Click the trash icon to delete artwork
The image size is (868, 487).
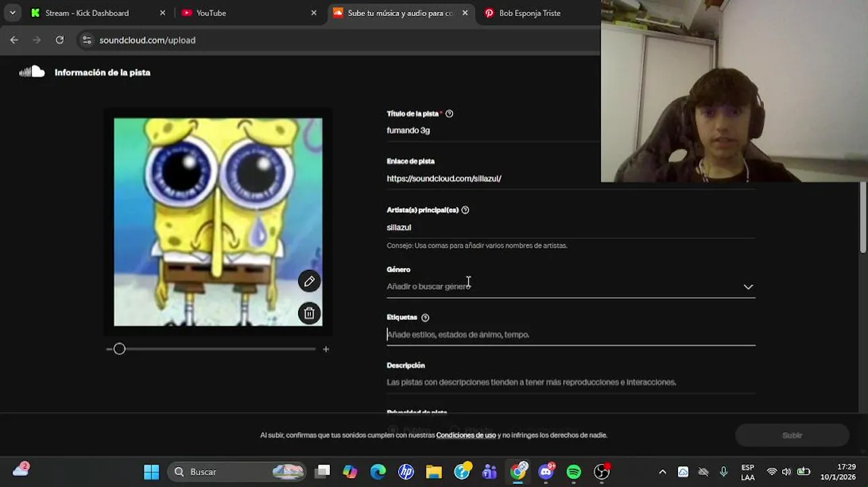[309, 313]
